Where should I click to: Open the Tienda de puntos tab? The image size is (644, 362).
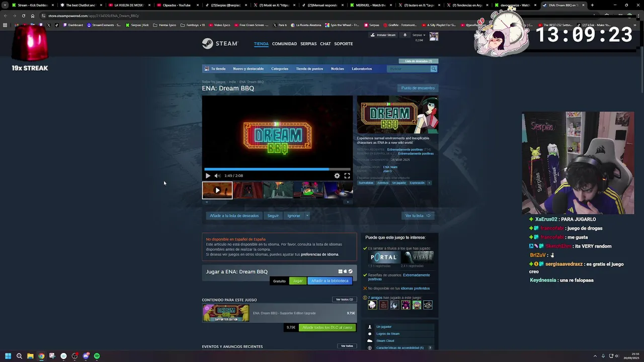[x=309, y=69]
